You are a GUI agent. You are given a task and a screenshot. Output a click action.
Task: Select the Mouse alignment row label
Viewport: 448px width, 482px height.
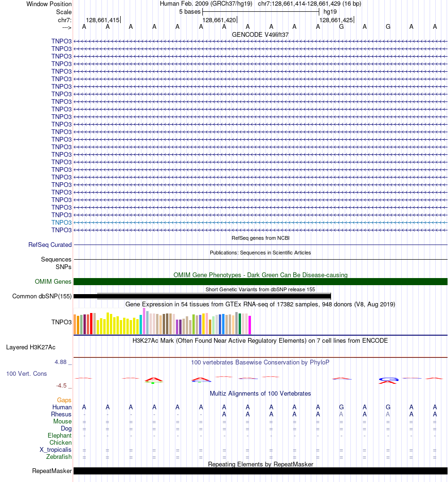(62, 421)
